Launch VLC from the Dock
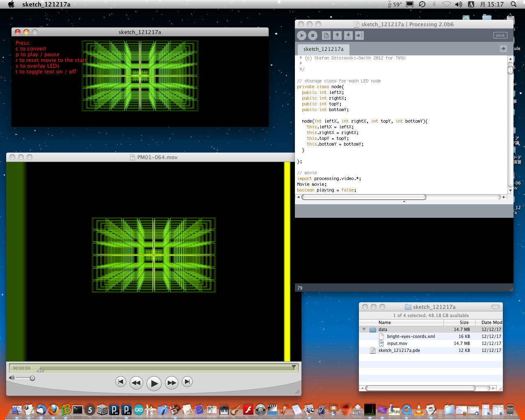The height and width of the screenshot is (420, 525). click(x=419, y=409)
